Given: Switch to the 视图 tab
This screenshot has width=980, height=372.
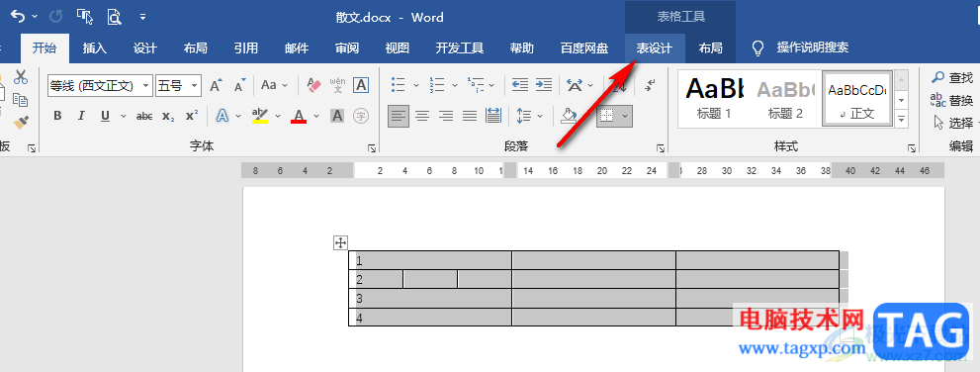Looking at the screenshot, I should pyautogui.click(x=397, y=48).
